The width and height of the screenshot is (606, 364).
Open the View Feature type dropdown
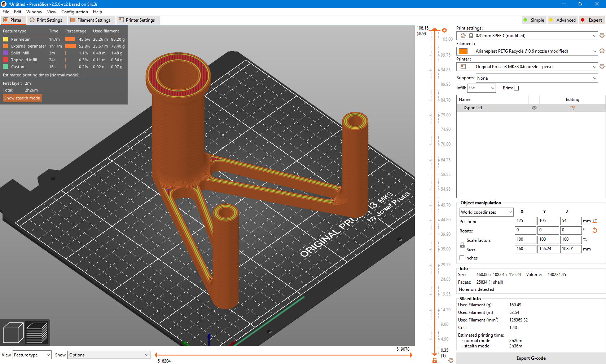(32, 355)
